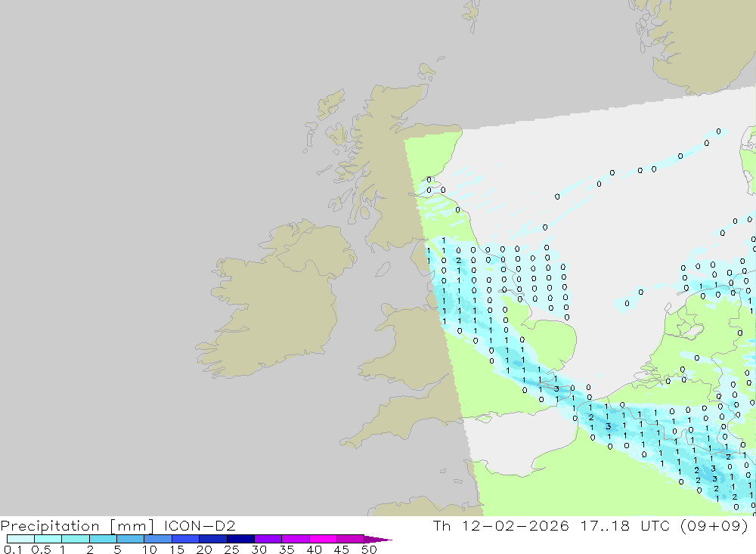The width and height of the screenshot is (756, 554).
Task: Pick the 40–45 mm magenta legend swatch
Action: [323, 539]
